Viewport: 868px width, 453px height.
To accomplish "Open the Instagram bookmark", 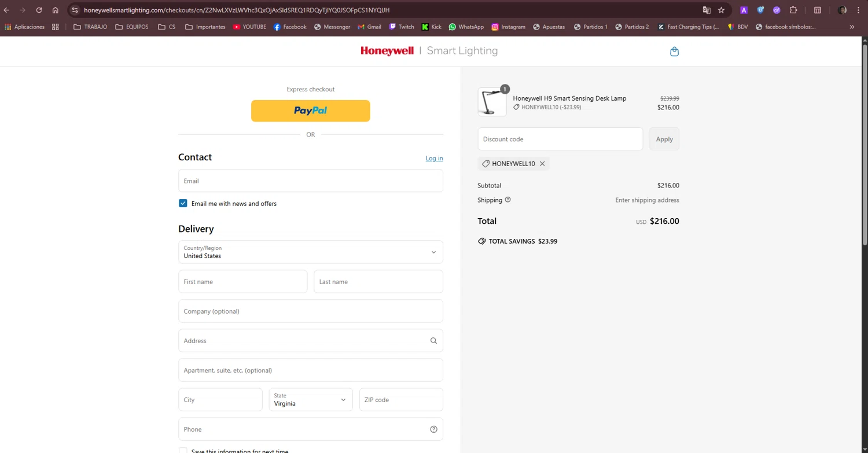I will coord(509,27).
